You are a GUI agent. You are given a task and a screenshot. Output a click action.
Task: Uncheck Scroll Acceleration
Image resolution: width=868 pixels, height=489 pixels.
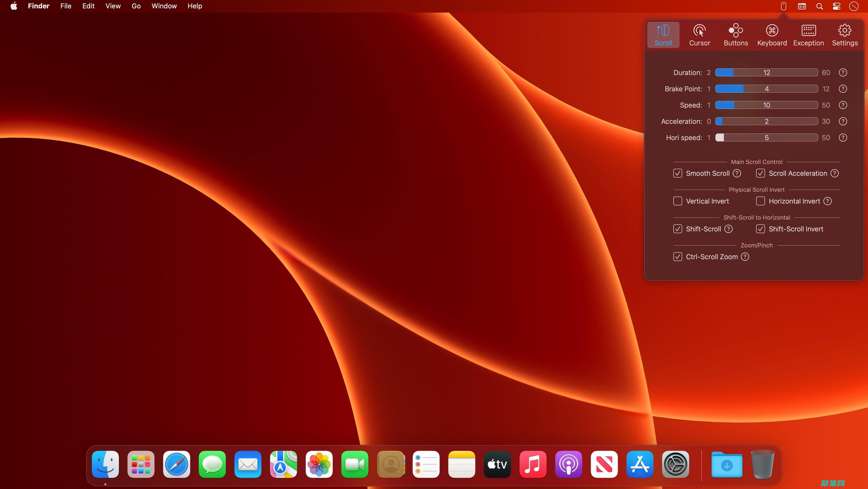click(x=760, y=173)
